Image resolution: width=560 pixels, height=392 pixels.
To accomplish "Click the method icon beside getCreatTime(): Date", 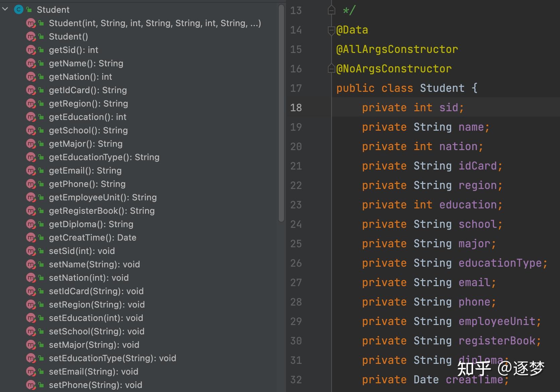I will (x=31, y=238).
